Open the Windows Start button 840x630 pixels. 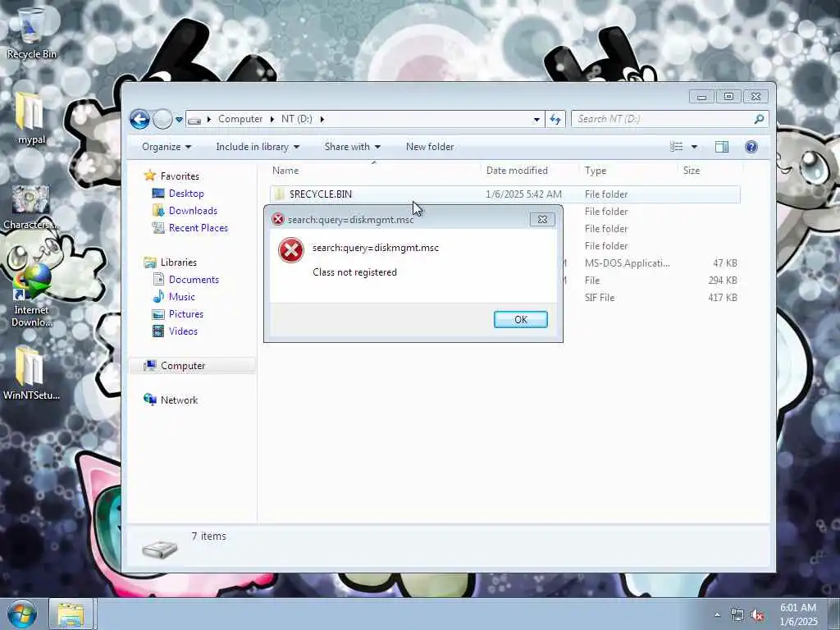[x=22, y=614]
